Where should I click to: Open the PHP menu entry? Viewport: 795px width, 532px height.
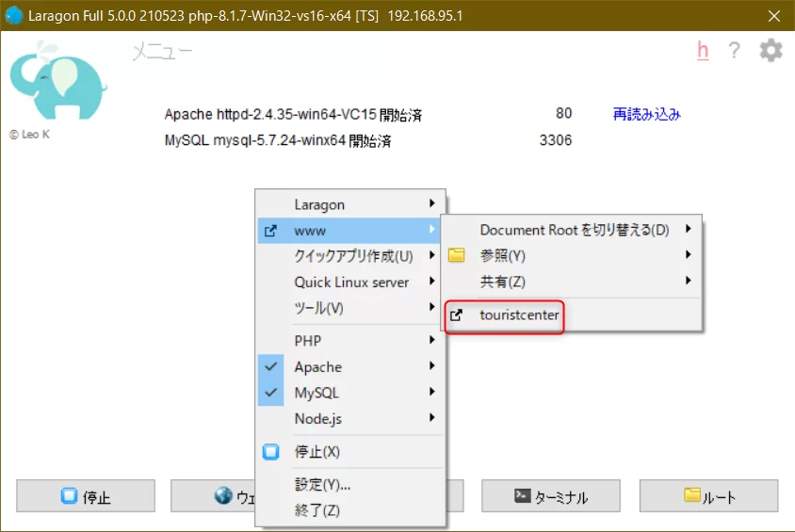click(x=350, y=341)
